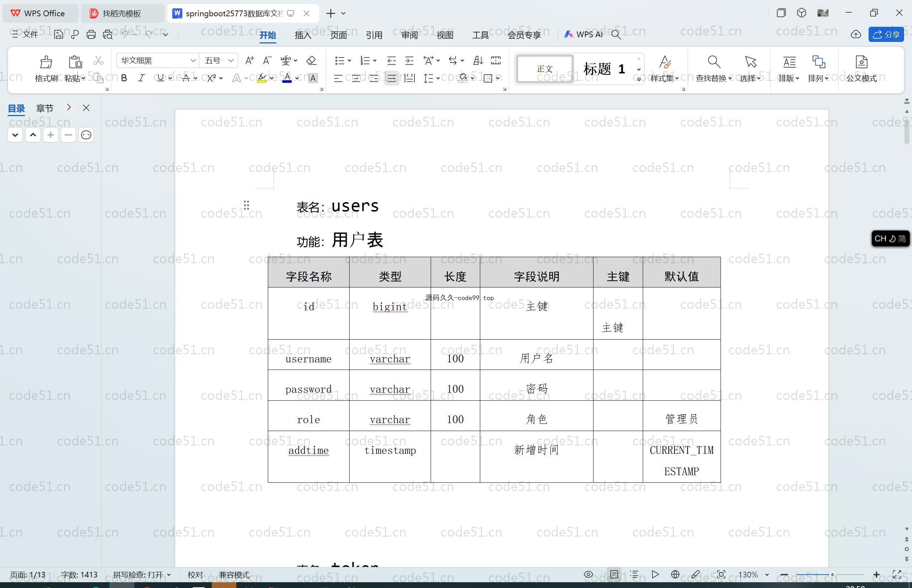Click the zoom slider handle

(832, 574)
